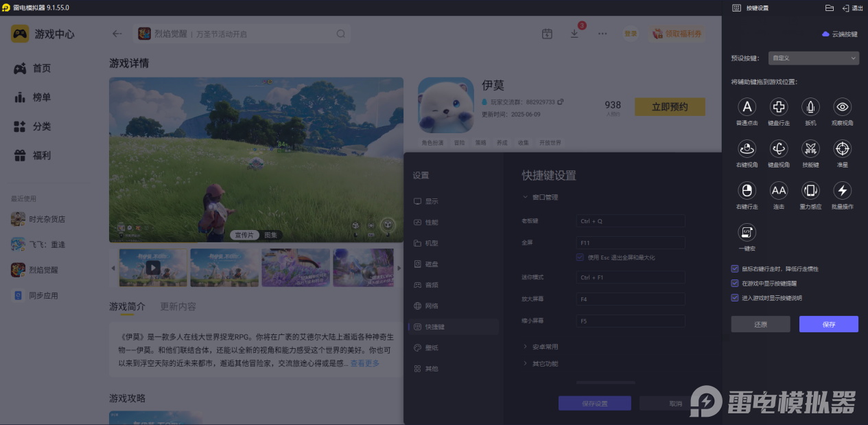Viewport: 868px width, 425px height.
Task: Collapse the 窗口管理 section
Action: [x=541, y=197]
